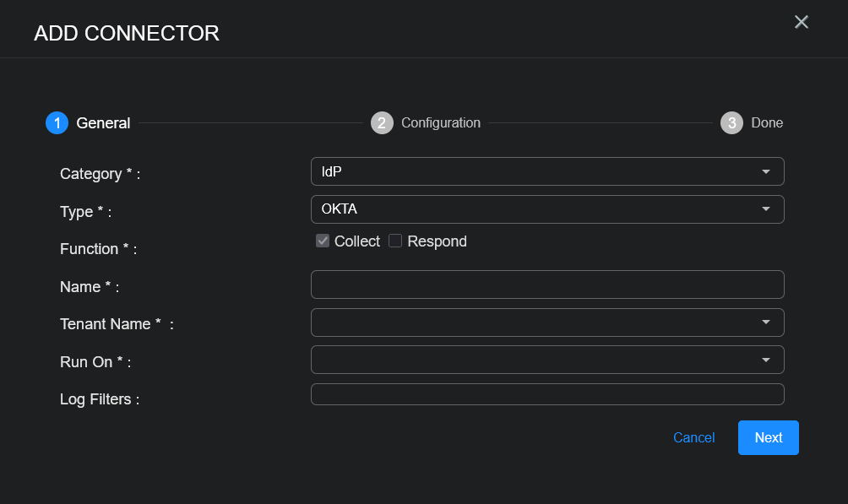Expand the Run On dropdown

click(x=546, y=360)
